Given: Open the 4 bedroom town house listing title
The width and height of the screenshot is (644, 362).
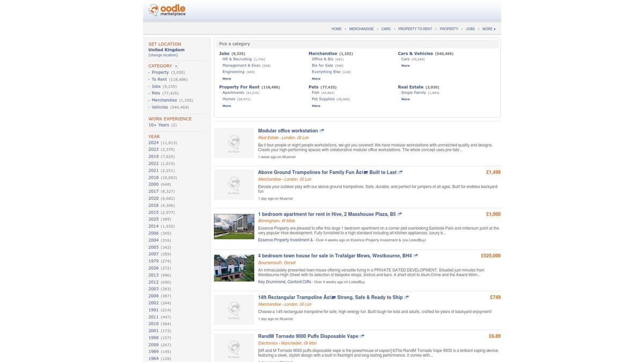Looking at the screenshot, I should coord(335,256).
